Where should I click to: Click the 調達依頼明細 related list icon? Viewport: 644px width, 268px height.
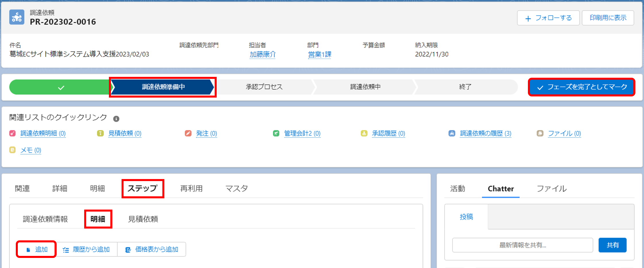tap(12, 133)
